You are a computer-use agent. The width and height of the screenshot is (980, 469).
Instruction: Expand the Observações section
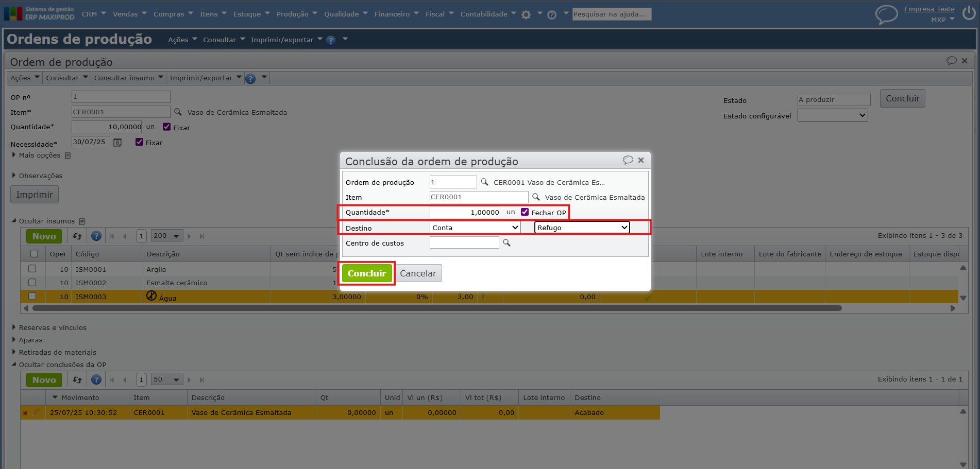tap(37, 176)
